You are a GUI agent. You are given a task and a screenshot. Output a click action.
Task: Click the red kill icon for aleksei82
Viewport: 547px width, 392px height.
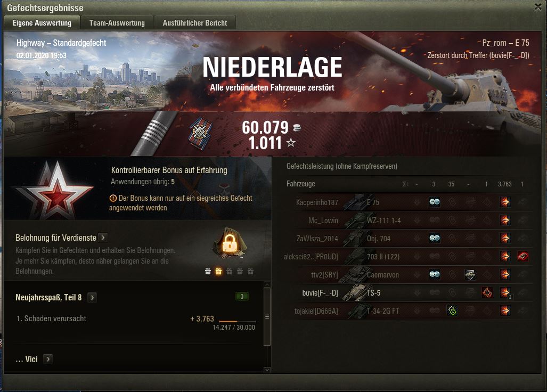click(x=522, y=256)
